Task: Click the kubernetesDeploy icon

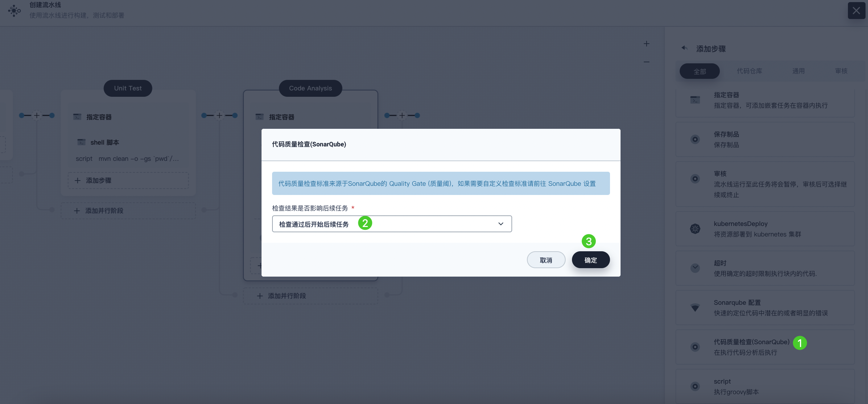Action: coord(695,228)
